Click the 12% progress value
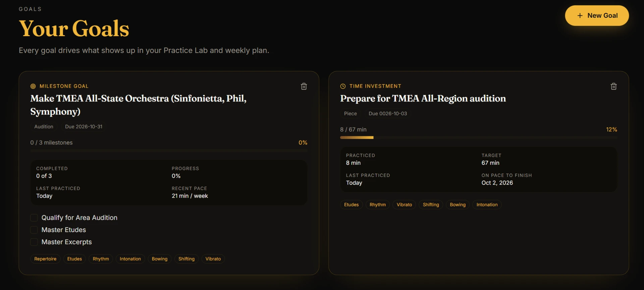This screenshot has height=290, width=644. click(611, 130)
